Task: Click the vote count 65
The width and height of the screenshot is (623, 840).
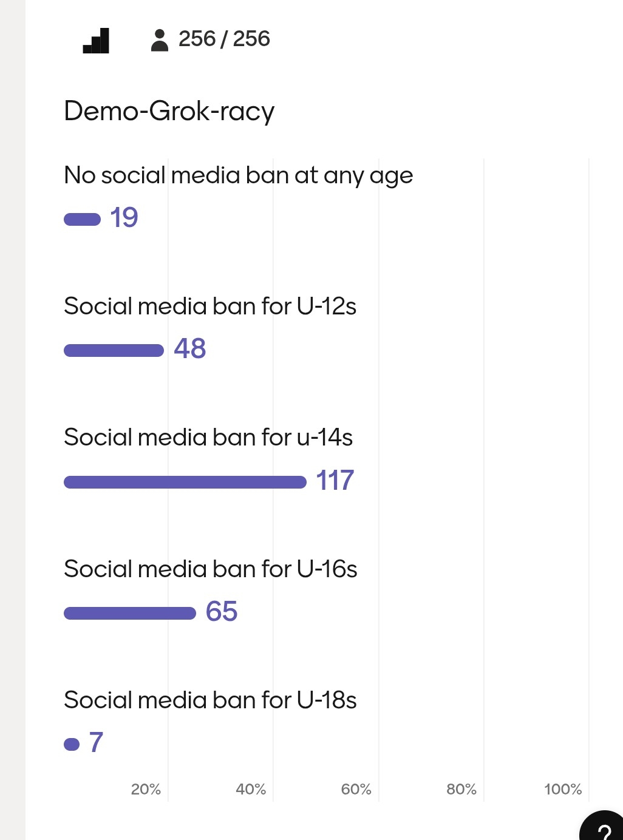Action: point(221,612)
